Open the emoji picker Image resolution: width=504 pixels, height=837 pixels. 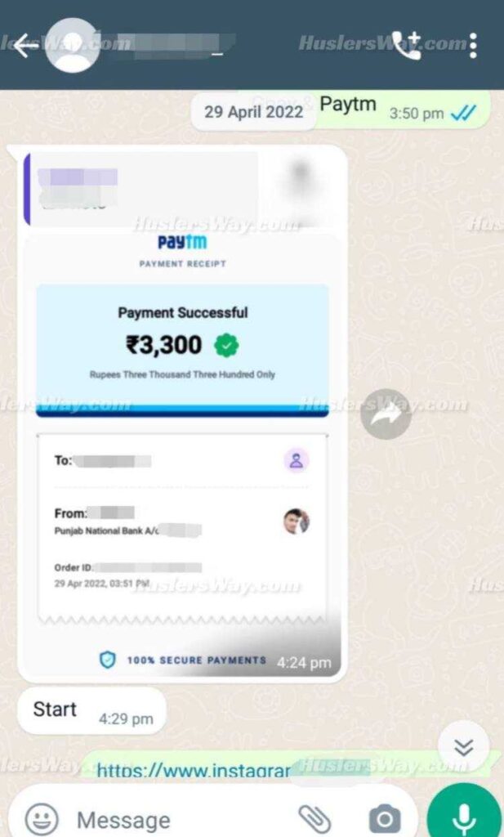point(42,817)
